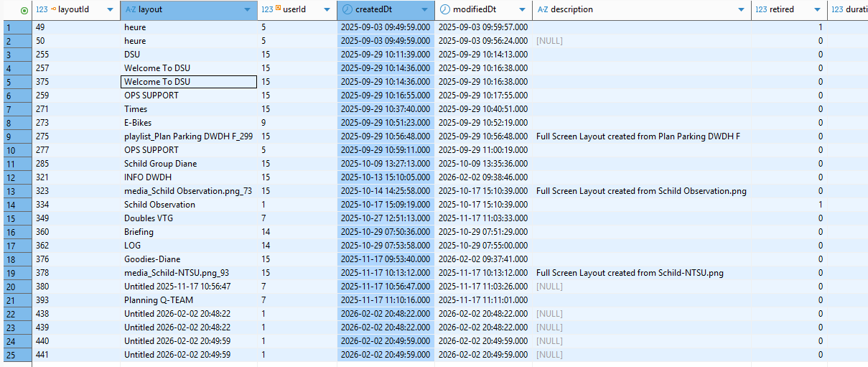Click the string type icon of description
The height and width of the screenshot is (367, 868).
click(543, 10)
